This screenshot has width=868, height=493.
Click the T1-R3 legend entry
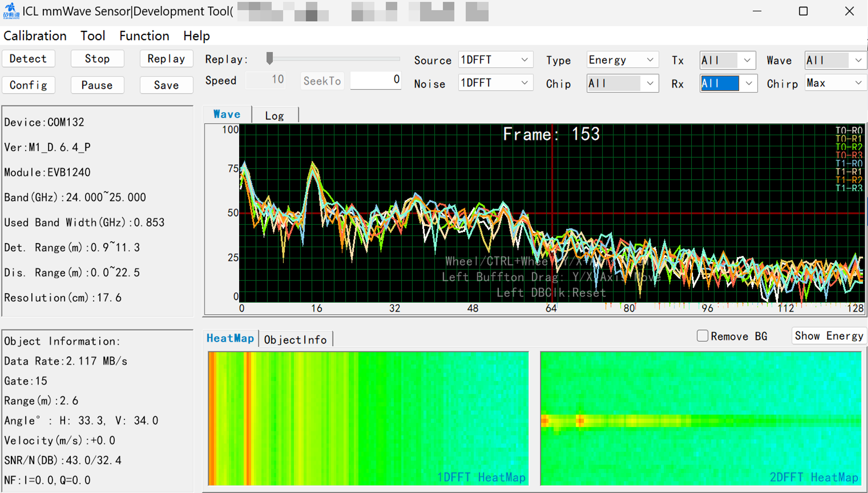(x=849, y=188)
